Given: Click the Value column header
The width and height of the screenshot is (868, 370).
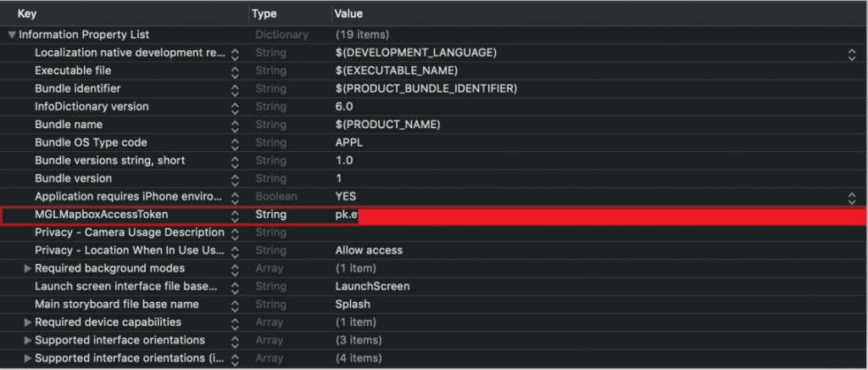Looking at the screenshot, I should click(350, 14).
